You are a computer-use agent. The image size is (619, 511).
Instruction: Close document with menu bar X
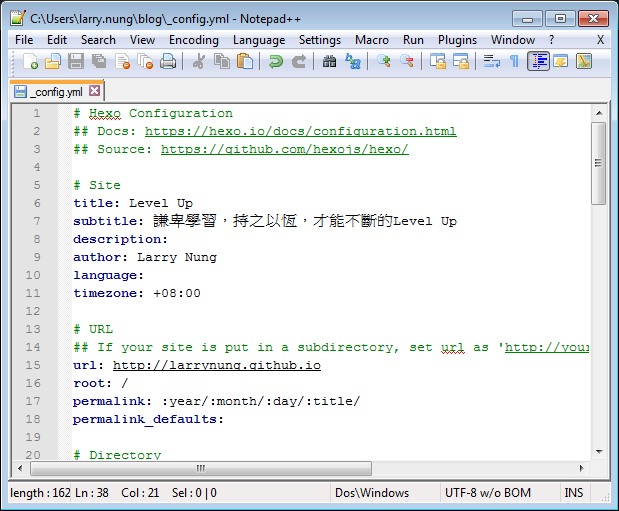tap(600, 40)
